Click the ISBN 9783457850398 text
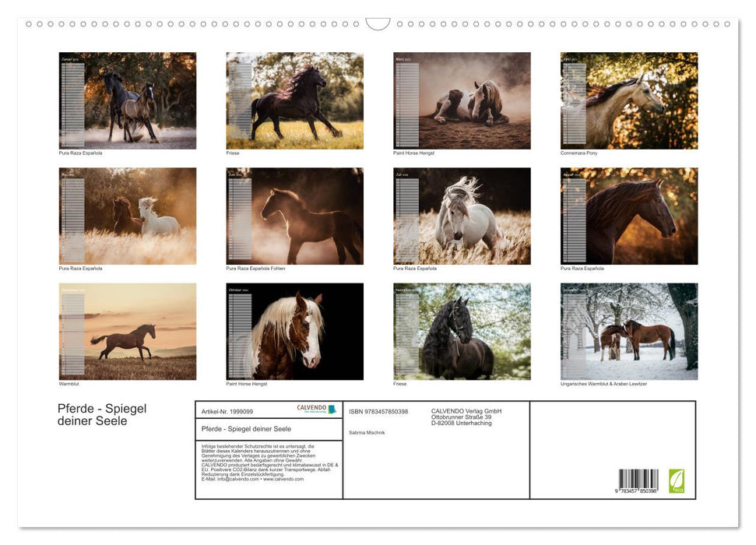The image size is (756, 545). [378, 411]
